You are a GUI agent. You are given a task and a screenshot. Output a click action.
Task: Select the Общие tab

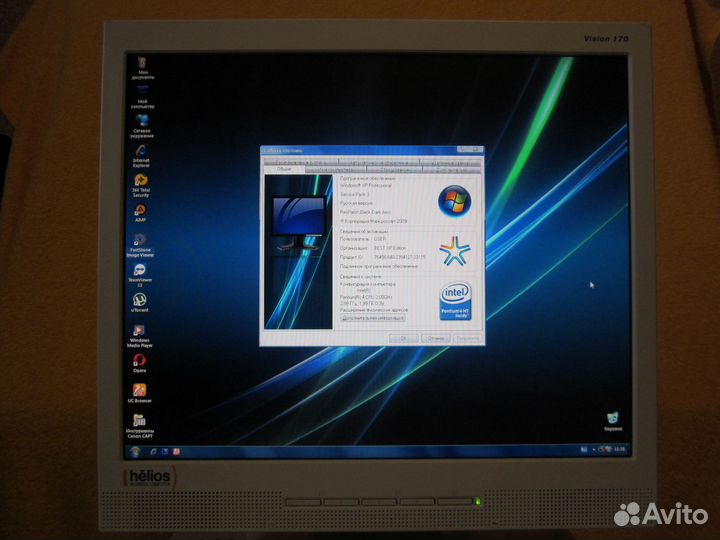pyautogui.click(x=283, y=169)
